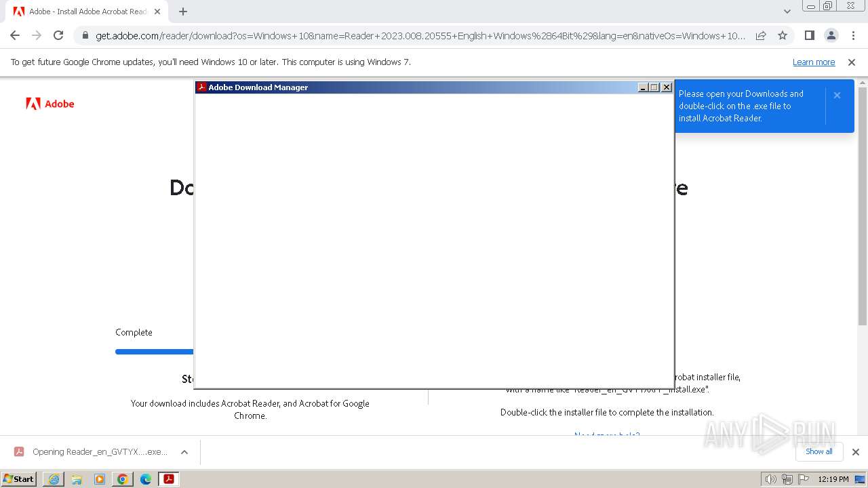
Task: Open the Chrome three-dot menu
Action: pyautogui.click(x=852, y=35)
